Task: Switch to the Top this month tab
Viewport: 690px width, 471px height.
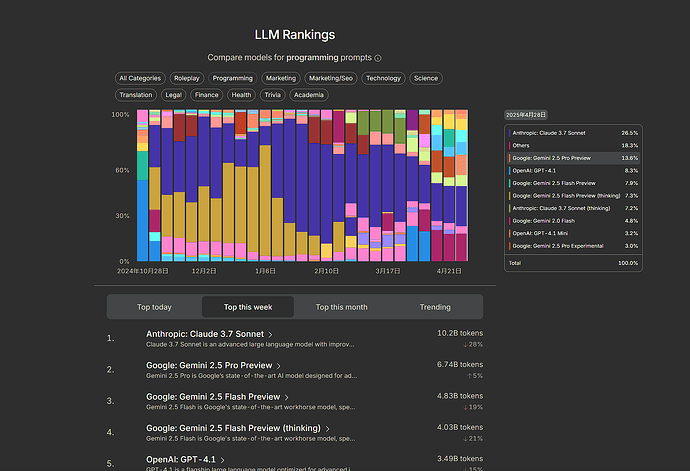Action: point(341,307)
